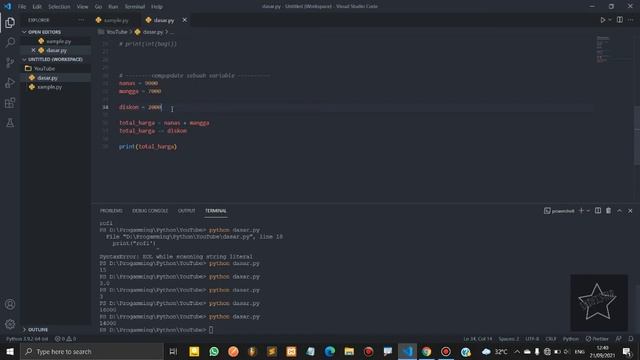Viewport: 640px width, 360px height.
Task: Open the Testing flask view
Action: [10, 122]
